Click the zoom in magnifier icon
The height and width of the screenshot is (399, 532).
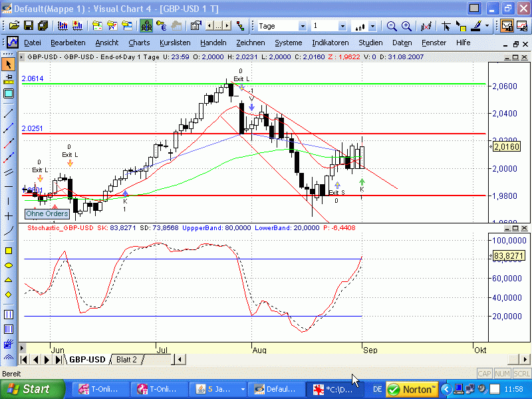[392, 26]
